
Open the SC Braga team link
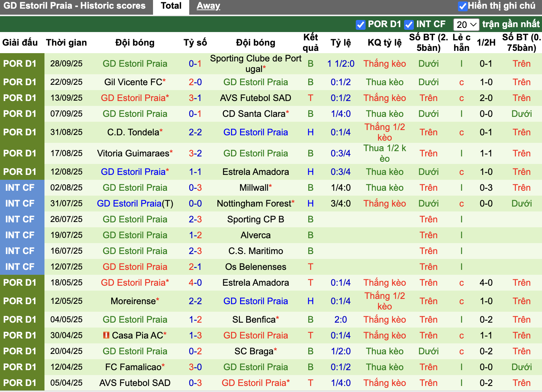(x=254, y=351)
